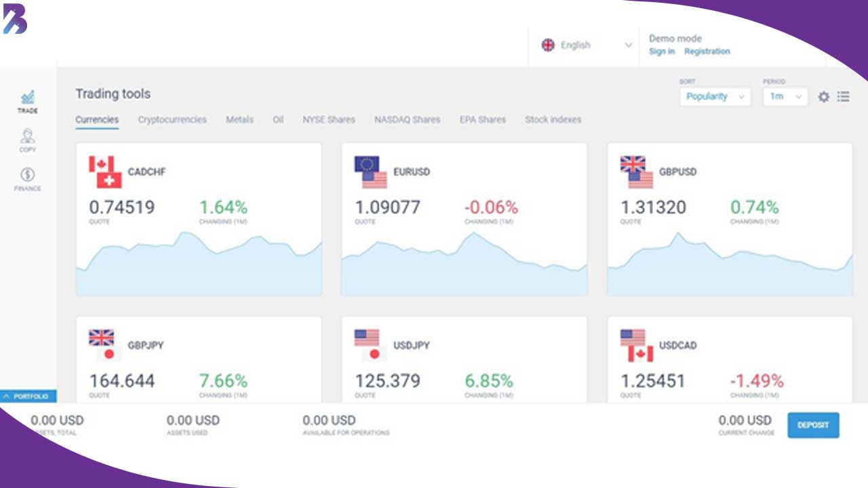Image resolution: width=868 pixels, height=488 pixels.
Task: Open the English language dropdown
Action: click(x=587, y=45)
